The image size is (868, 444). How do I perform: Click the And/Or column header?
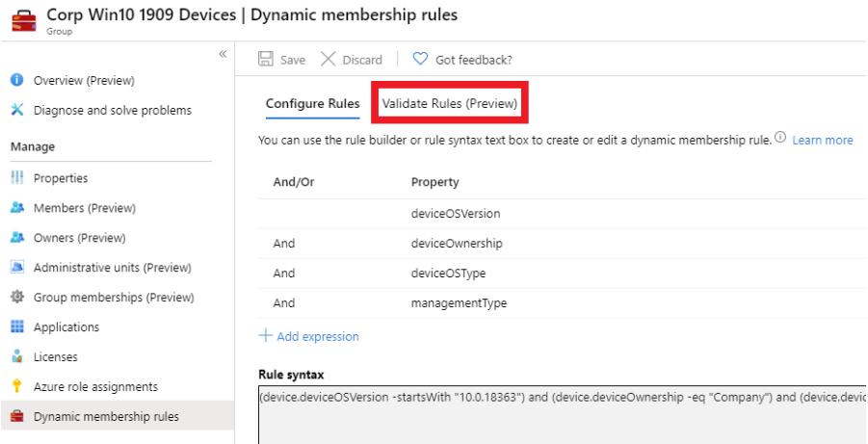pos(294,182)
